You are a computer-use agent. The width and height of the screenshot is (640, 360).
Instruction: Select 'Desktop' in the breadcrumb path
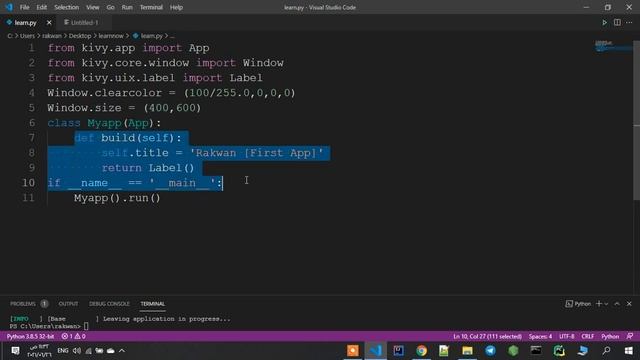pyautogui.click(x=80, y=36)
